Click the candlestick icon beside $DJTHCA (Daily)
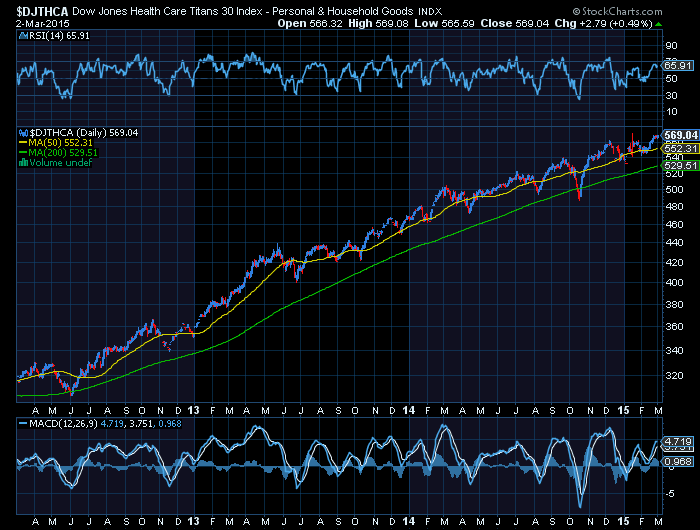This screenshot has width=700, height=530. (x=23, y=133)
